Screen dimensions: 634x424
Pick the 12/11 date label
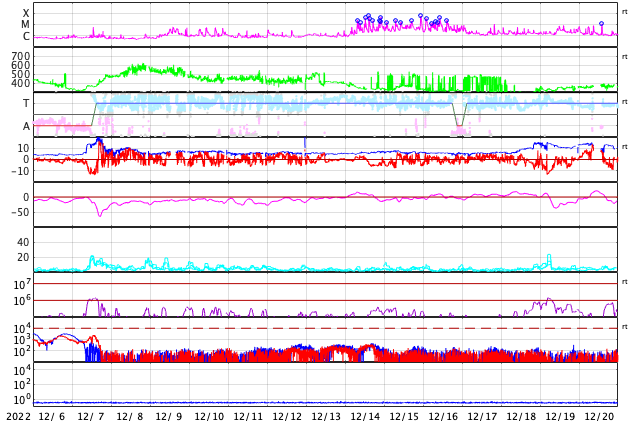click(247, 416)
